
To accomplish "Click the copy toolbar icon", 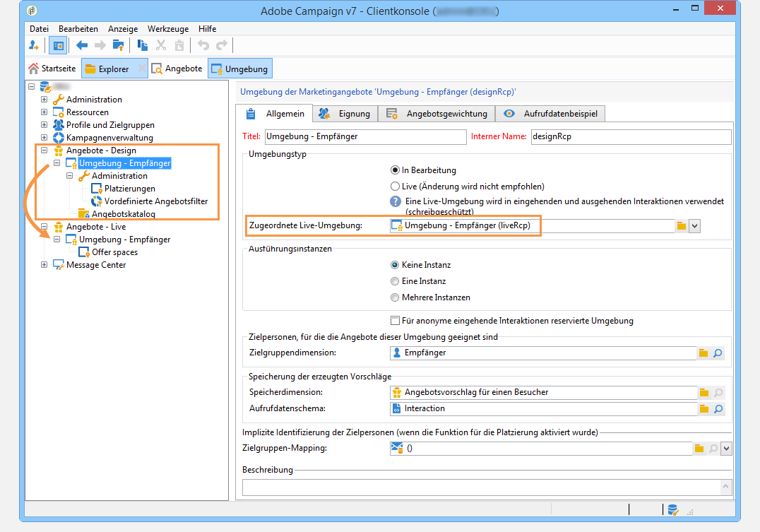I will (143, 46).
